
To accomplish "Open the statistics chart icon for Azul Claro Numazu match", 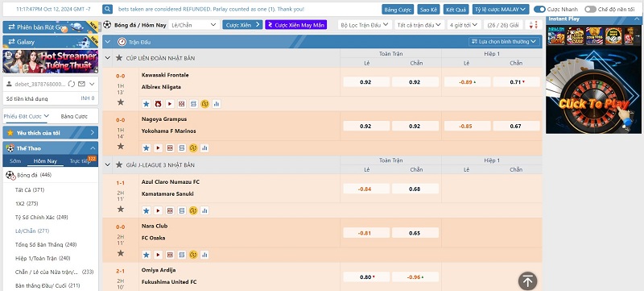I will (x=204, y=211).
